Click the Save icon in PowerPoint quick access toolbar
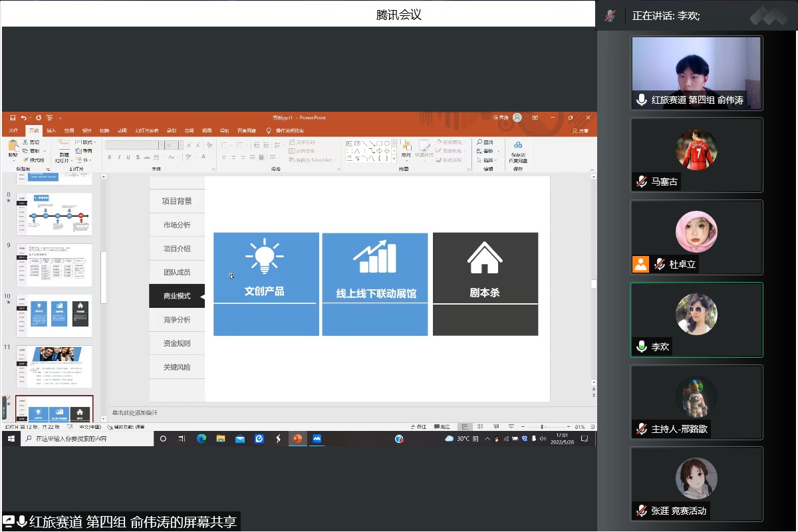 point(13,118)
